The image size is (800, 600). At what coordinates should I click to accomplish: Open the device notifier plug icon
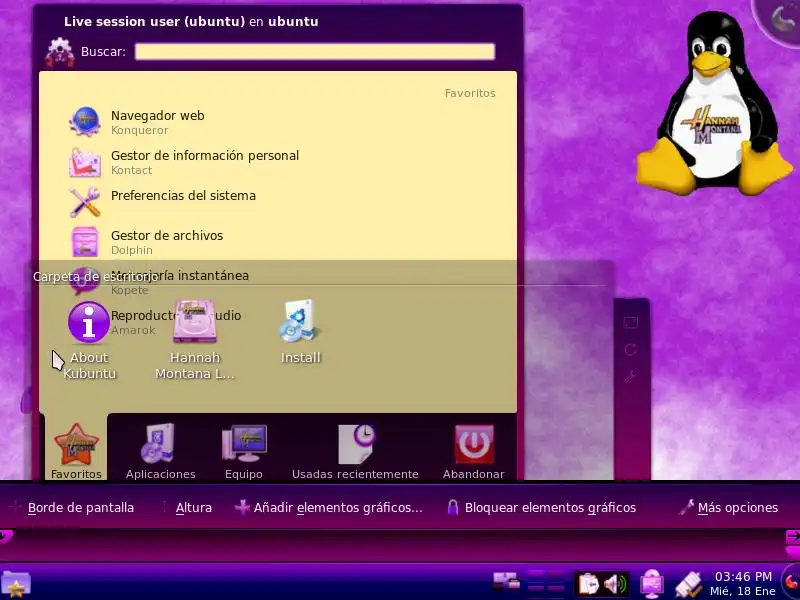688,585
